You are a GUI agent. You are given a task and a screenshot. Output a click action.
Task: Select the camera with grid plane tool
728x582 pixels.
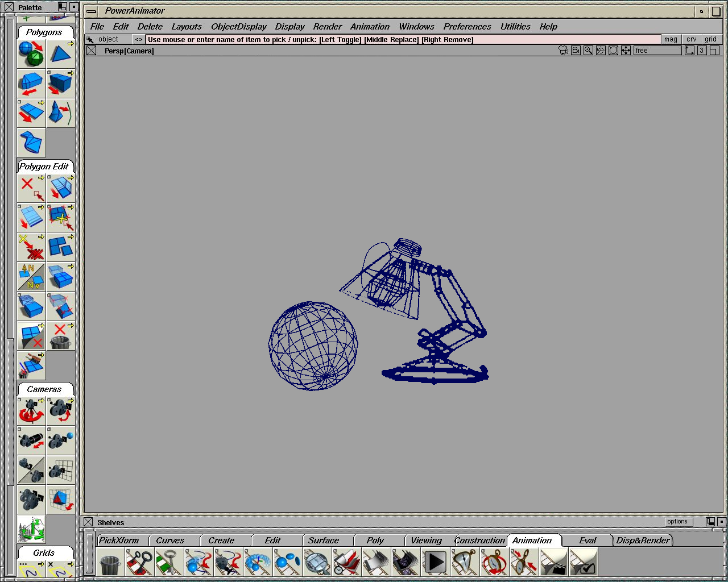61,470
